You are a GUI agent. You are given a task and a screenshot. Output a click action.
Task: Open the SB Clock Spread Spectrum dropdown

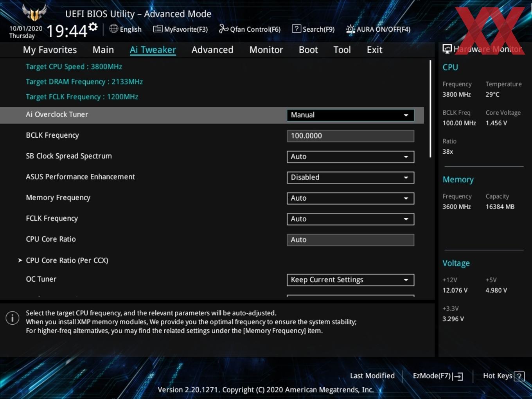pyautogui.click(x=350, y=156)
